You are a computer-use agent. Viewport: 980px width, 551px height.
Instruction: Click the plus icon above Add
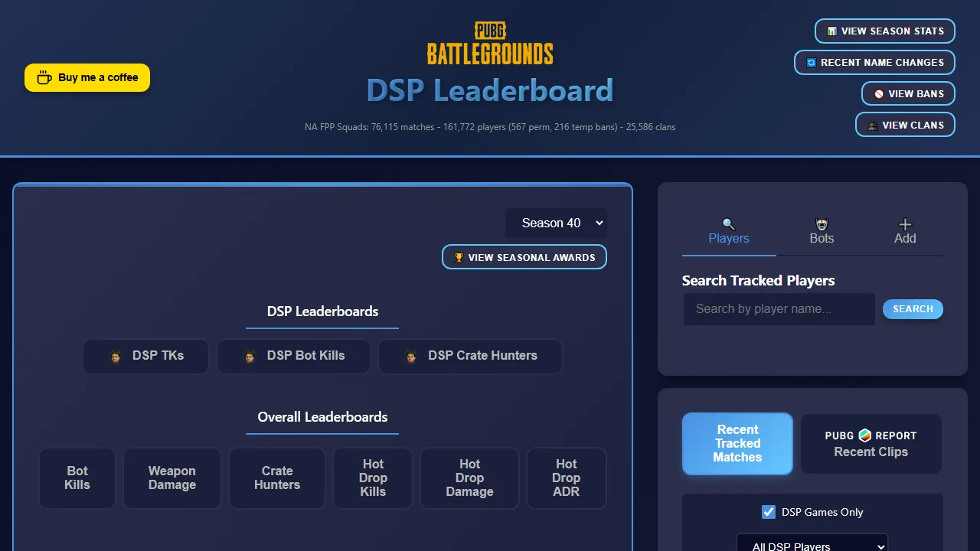905,225
